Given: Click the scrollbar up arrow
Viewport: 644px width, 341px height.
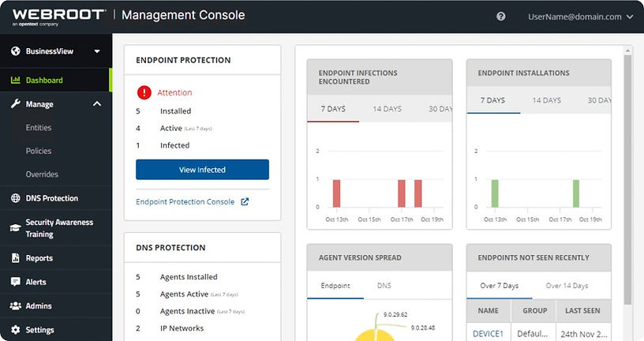Looking at the screenshot, I should [627, 51].
